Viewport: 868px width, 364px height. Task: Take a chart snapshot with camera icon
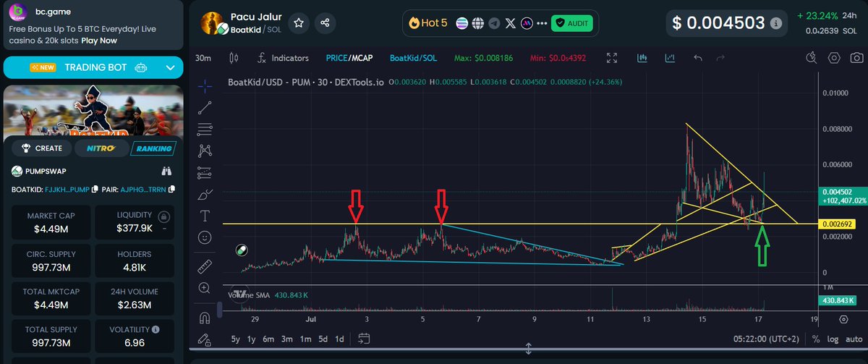click(x=856, y=58)
